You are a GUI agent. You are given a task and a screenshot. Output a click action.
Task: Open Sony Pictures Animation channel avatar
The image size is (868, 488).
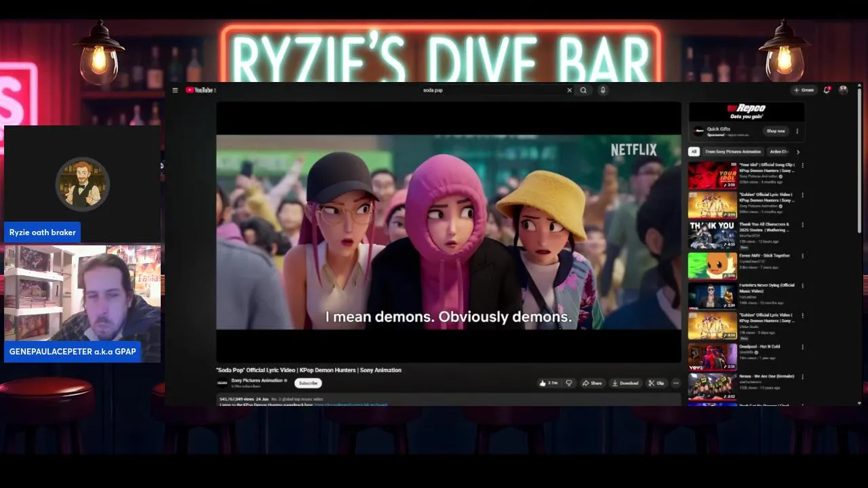[222, 383]
